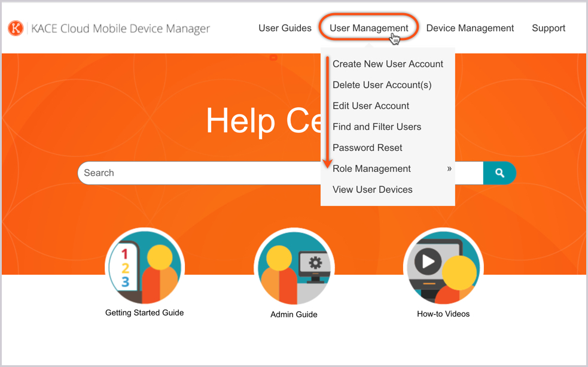Select Create New User Account
Screen dimensions: 588x367
388,64
